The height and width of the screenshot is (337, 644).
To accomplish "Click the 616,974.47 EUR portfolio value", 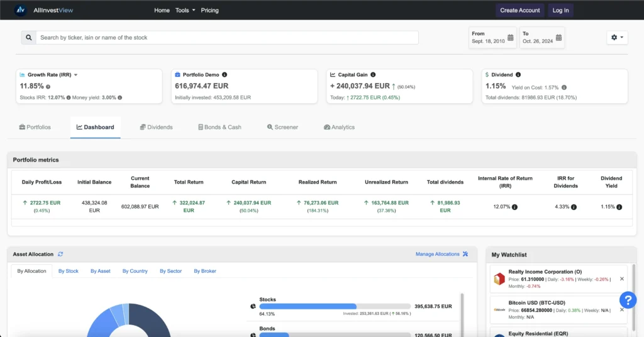I will tap(202, 86).
